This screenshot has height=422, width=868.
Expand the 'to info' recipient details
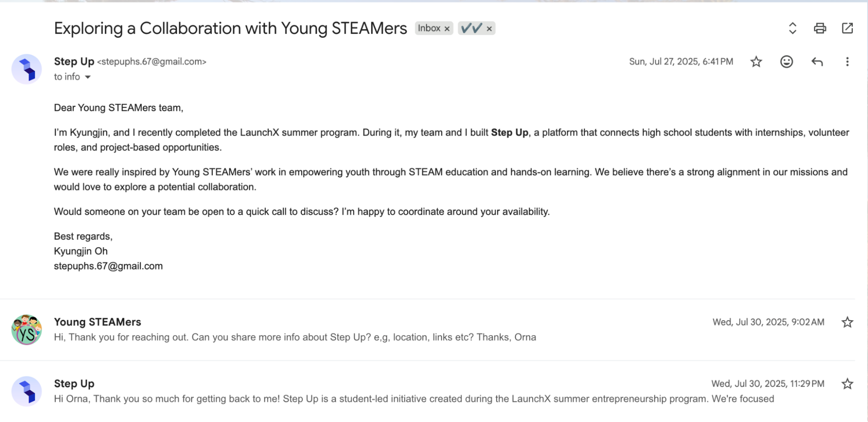click(x=88, y=77)
